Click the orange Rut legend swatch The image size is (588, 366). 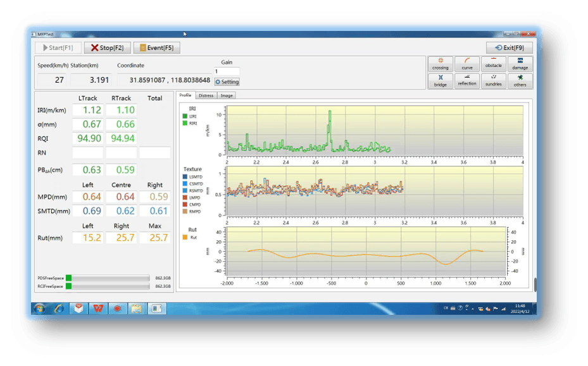pyautogui.click(x=184, y=238)
